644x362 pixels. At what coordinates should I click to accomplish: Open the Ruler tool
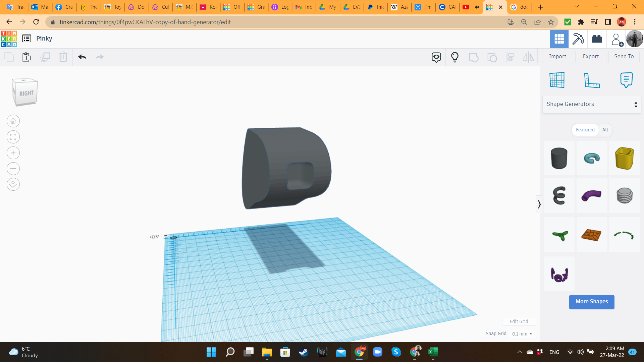pos(592,80)
